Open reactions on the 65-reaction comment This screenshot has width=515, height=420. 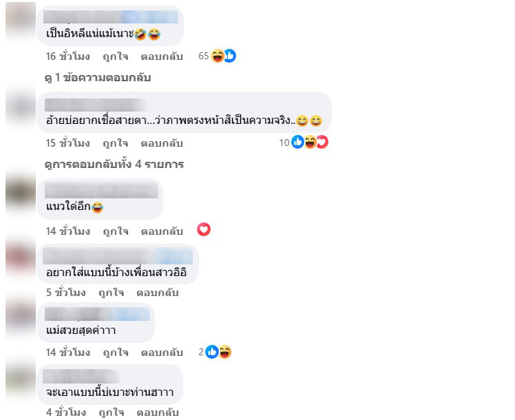[217, 56]
